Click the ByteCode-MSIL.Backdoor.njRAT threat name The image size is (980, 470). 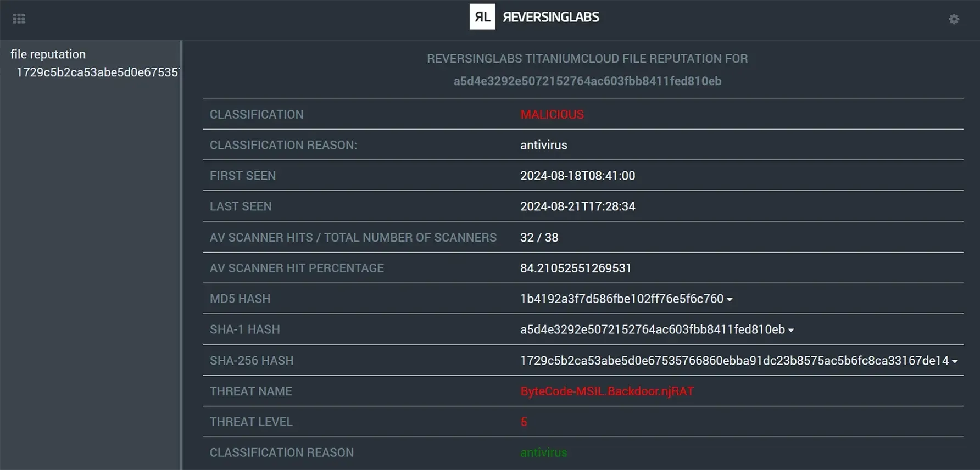tap(606, 391)
